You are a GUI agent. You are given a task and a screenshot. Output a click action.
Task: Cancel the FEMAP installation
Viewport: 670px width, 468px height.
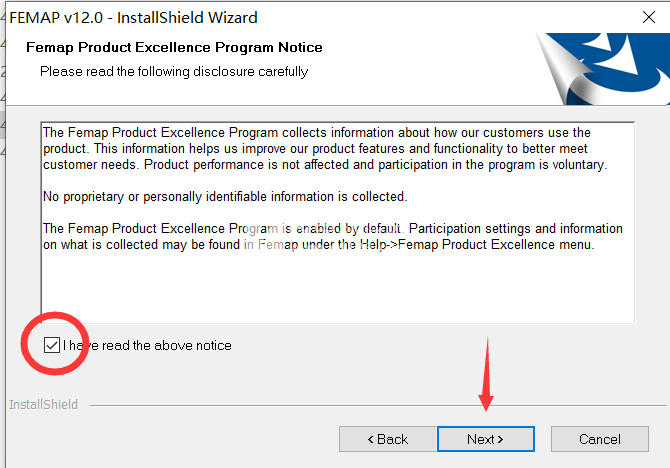coord(600,439)
